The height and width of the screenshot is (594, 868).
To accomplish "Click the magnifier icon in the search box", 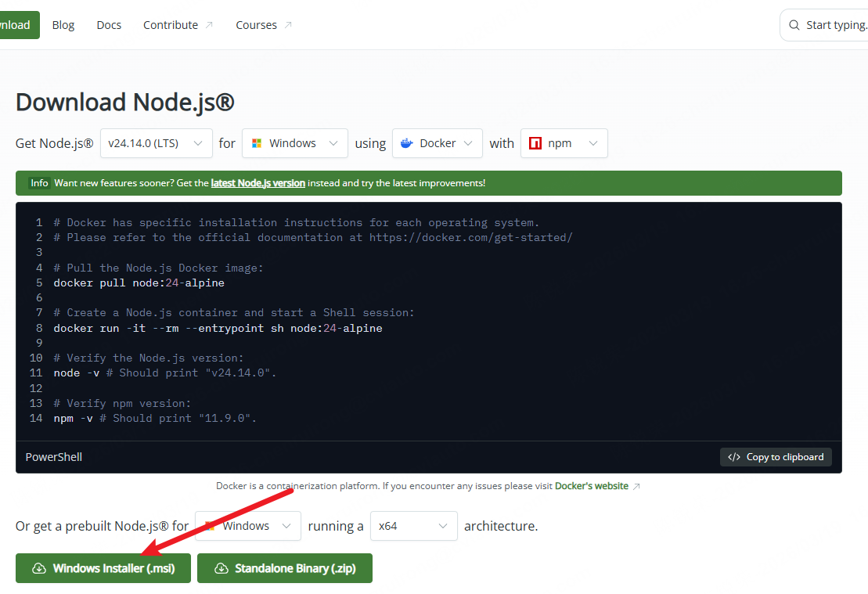I will pos(794,25).
